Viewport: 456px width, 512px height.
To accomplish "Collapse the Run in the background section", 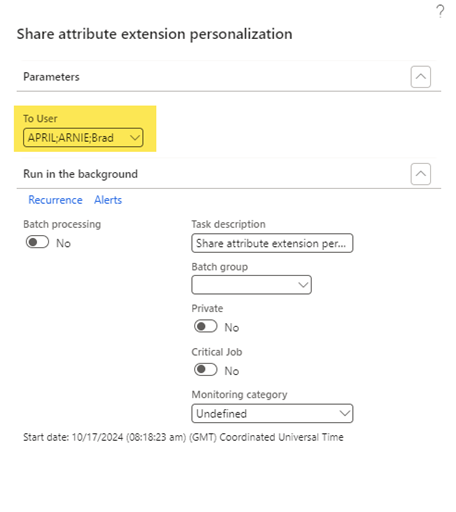I will [421, 174].
